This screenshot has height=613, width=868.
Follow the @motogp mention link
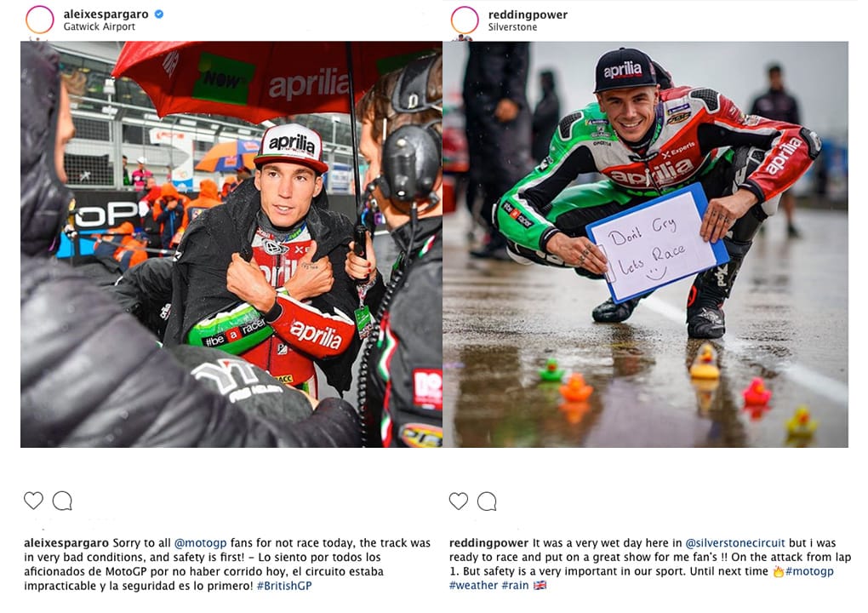pos(200,543)
